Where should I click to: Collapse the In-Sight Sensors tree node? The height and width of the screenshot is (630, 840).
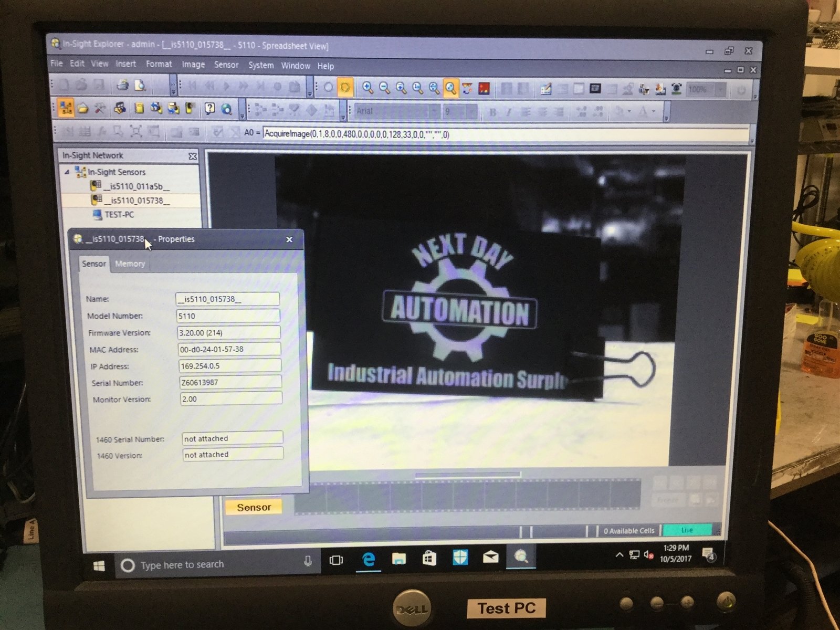point(67,172)
